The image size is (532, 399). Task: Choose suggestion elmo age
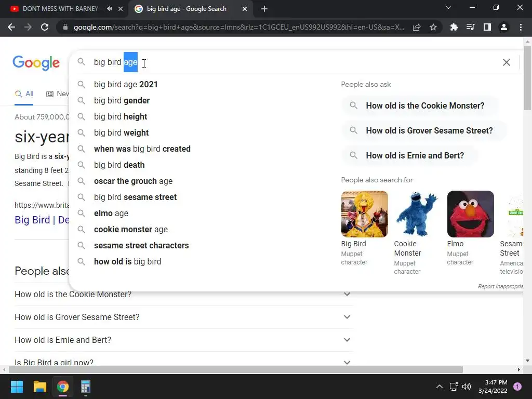pyautogui.click(x=111, y=214)
